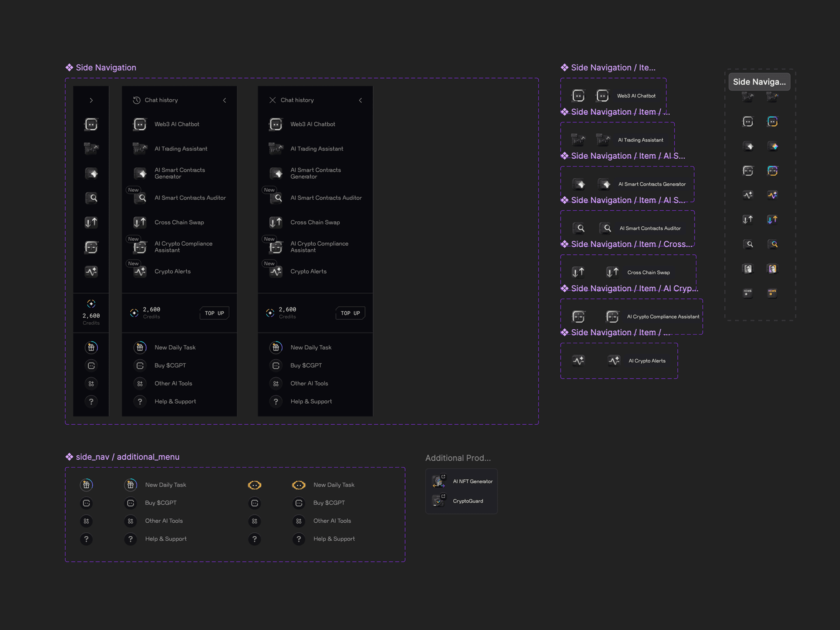Click the question mark icon in collapsed sidebar
Screen dimensions: 840x630
pyautogui.click(x=91, y=401)
